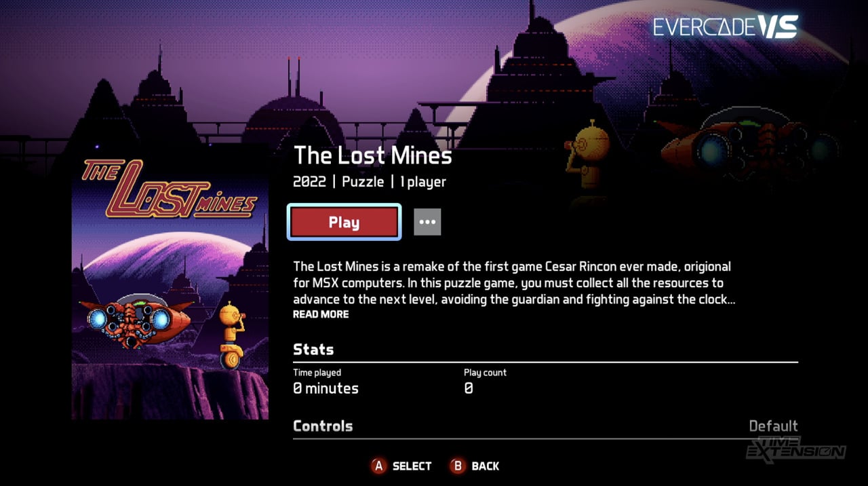Click the Time Extension watermark logo
Image resolution: width=868 pixels, height=486 pixels.
(x=795, y=448)
